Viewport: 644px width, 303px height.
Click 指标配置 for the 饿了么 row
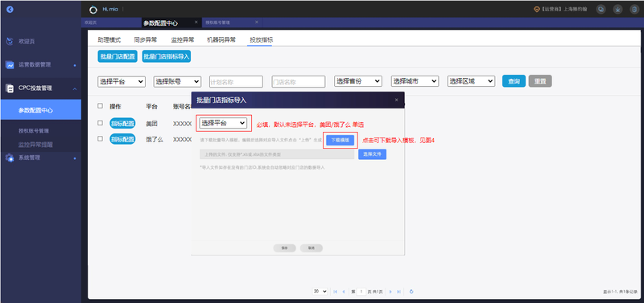point(122,139)
